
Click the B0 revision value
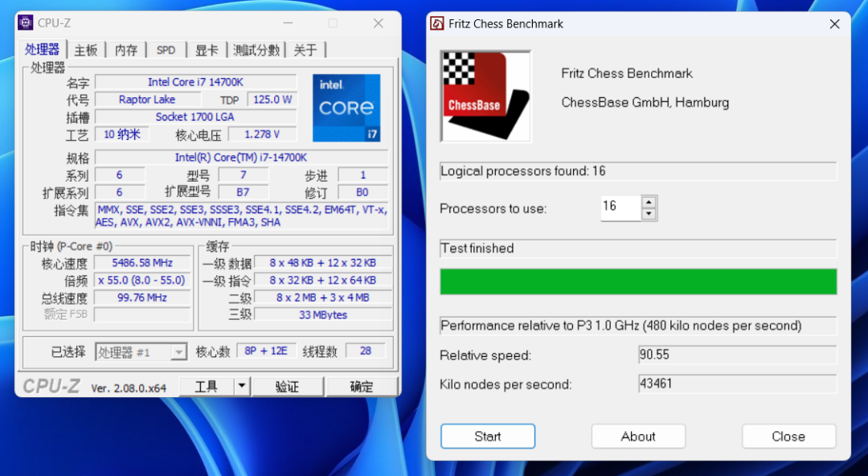click(362, 192)
